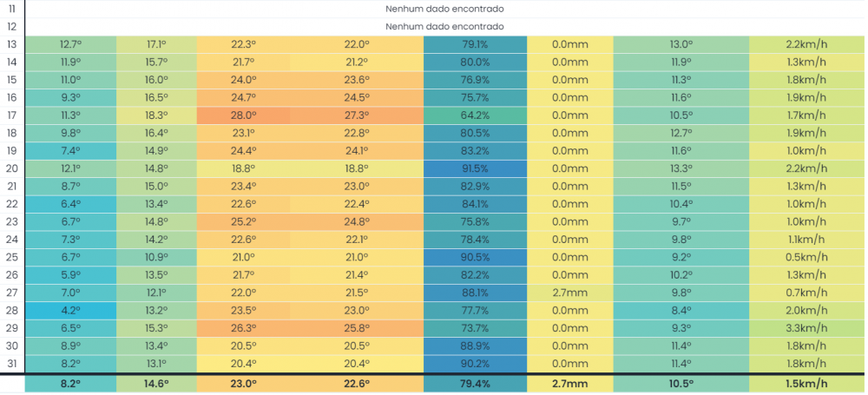868x395 pixels.
Task: Select the bold 79.4% summary cell
Action: [x=475, y=384]
